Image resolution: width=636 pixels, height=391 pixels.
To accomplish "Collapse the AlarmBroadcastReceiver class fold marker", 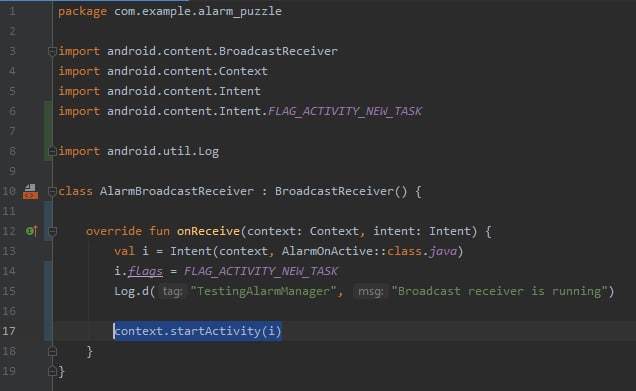I will click(52, 191).
